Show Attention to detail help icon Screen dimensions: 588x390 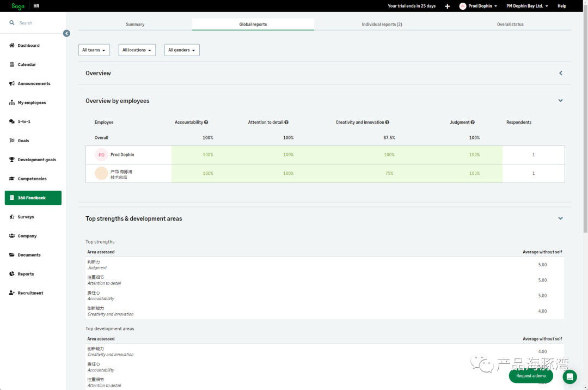point(286,122)
